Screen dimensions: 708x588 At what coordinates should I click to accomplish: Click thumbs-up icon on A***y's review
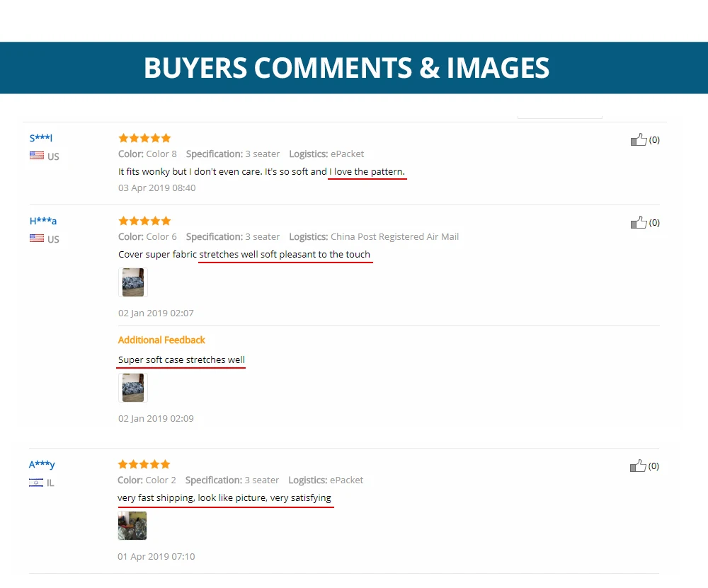pyautogui.click(x=638, y=466)
